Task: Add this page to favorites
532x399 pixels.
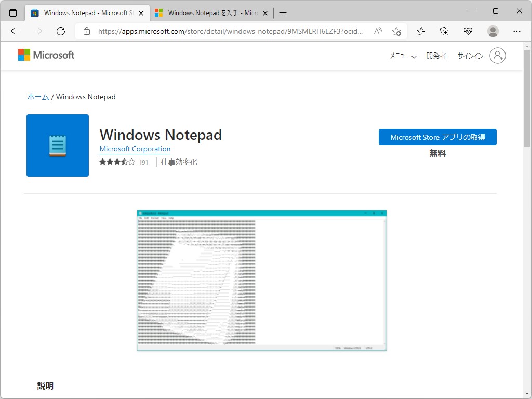Action: tap(396, 31)
